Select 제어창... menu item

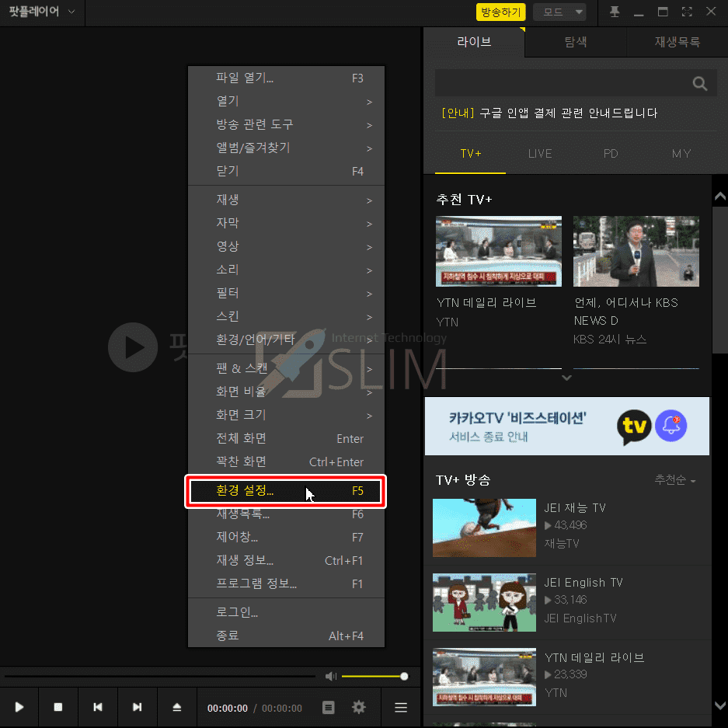point(287,537)
